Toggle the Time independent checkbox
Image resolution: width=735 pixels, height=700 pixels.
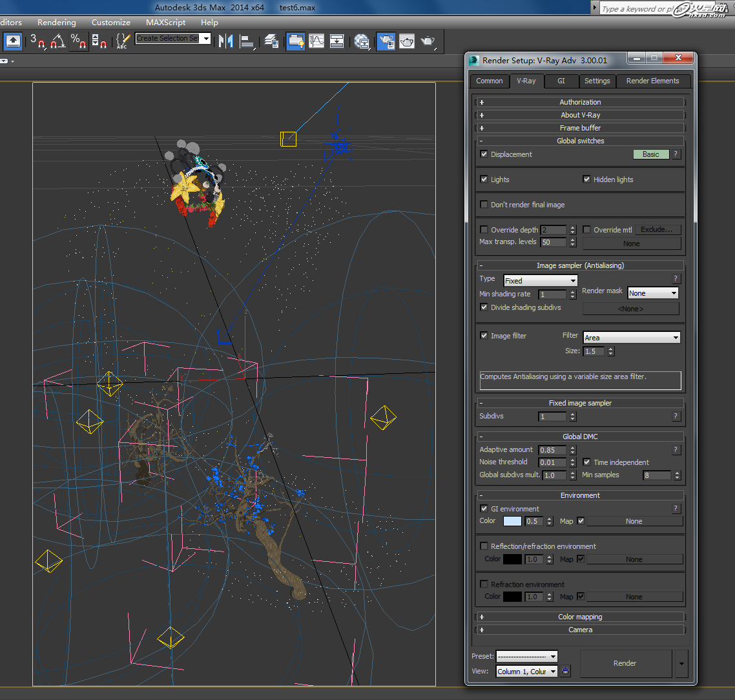coord(586,462)
